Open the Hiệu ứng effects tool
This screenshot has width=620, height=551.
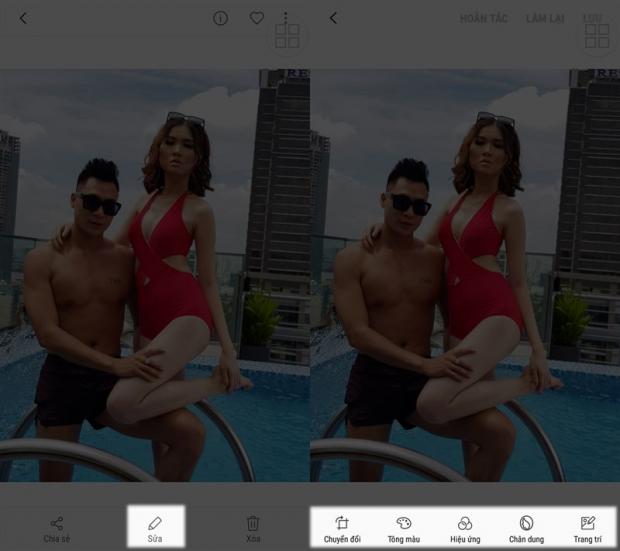[465, 524]
